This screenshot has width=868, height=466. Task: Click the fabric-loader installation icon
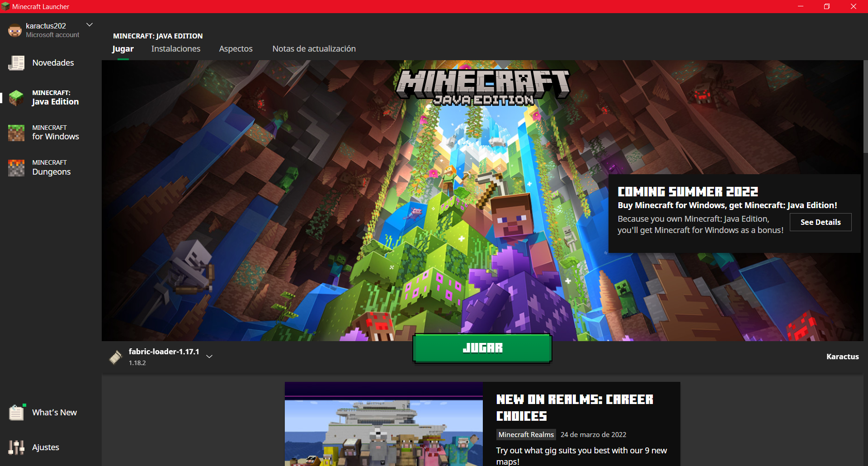116,357
